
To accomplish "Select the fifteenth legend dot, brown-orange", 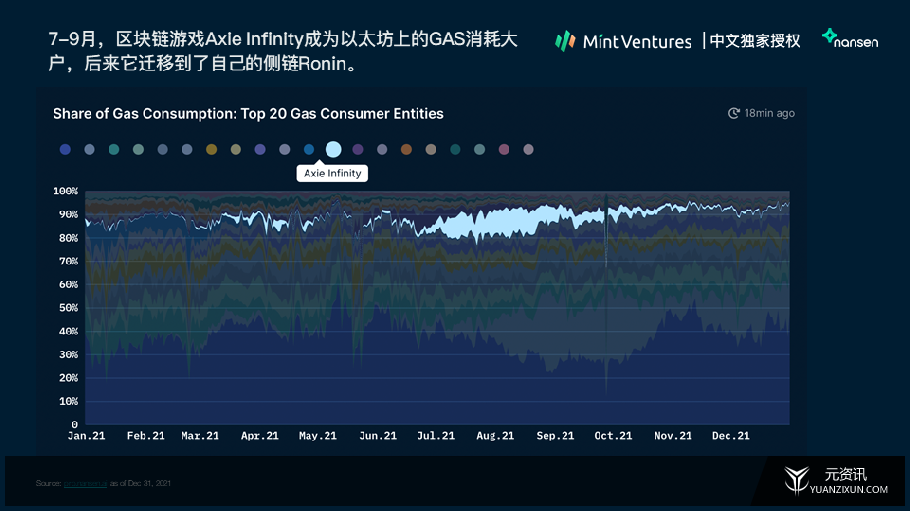I will (x=406, y=150).
